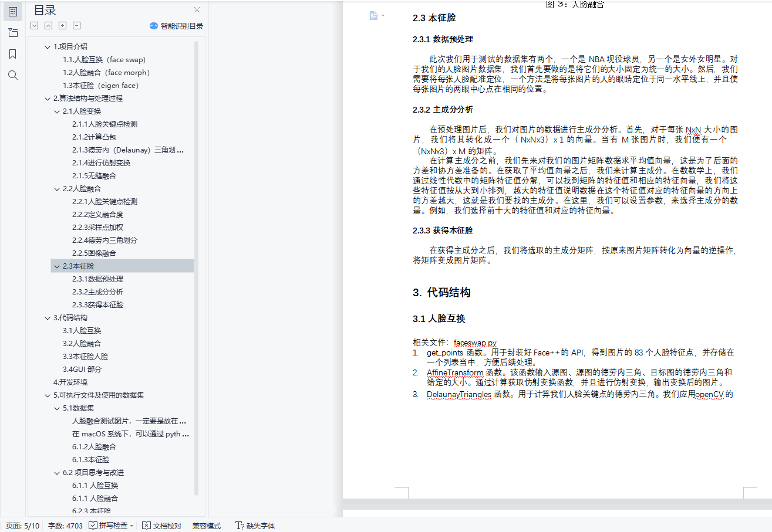
Task: Click 文档校对 in status bar
Action: coord(162,526)
